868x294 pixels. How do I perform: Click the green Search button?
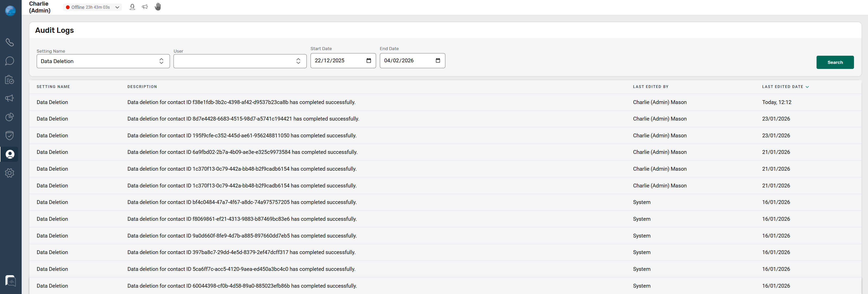point(835,62)
